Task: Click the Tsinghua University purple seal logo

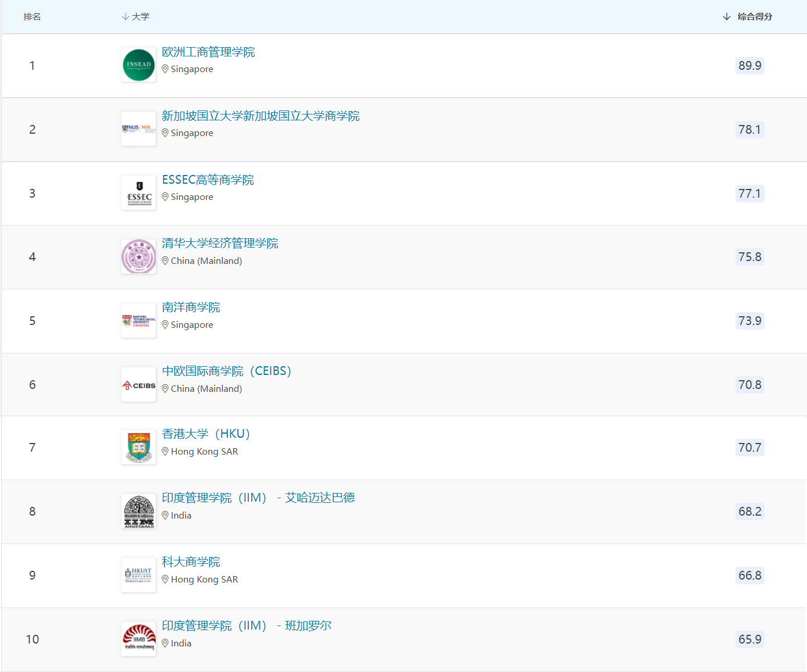Action: [139, 256]
